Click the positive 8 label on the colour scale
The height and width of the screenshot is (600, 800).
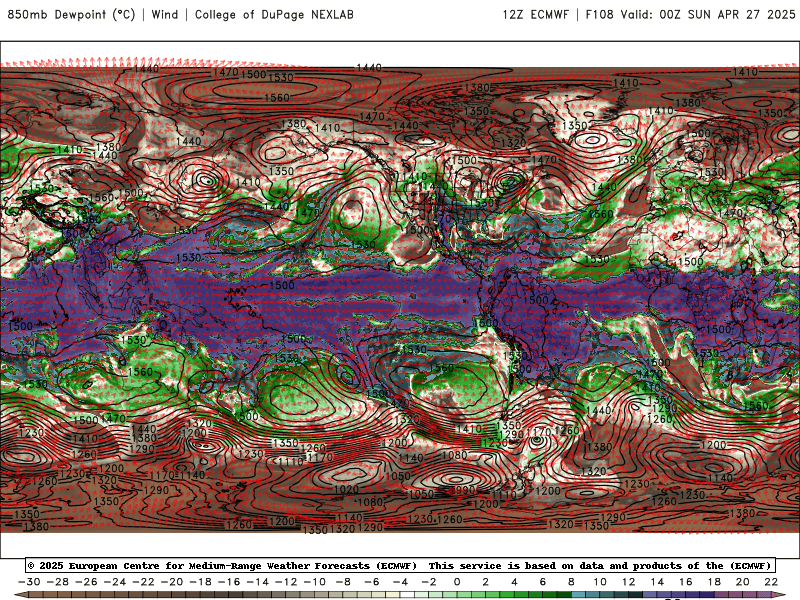point(571,582)
